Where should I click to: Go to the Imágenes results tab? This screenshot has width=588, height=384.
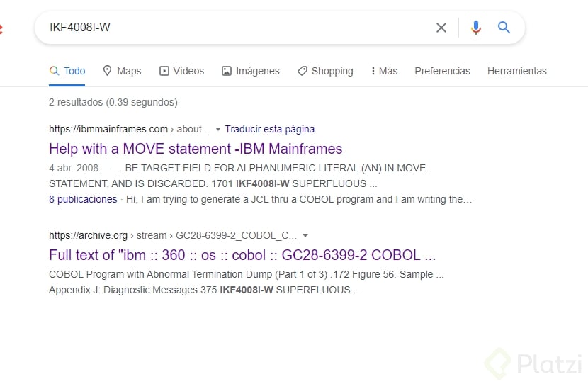pyautogui.click(x=251, y=71)
